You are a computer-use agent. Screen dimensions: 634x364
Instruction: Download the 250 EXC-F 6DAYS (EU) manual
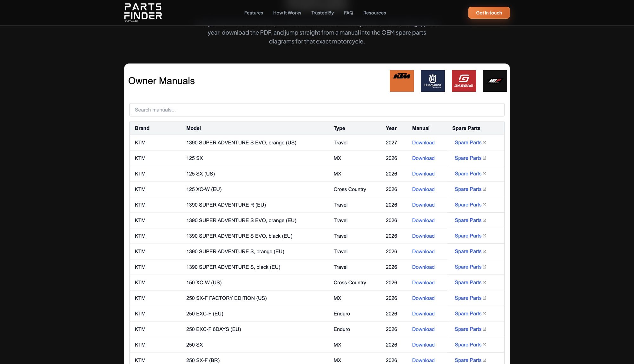pos(423,329)
